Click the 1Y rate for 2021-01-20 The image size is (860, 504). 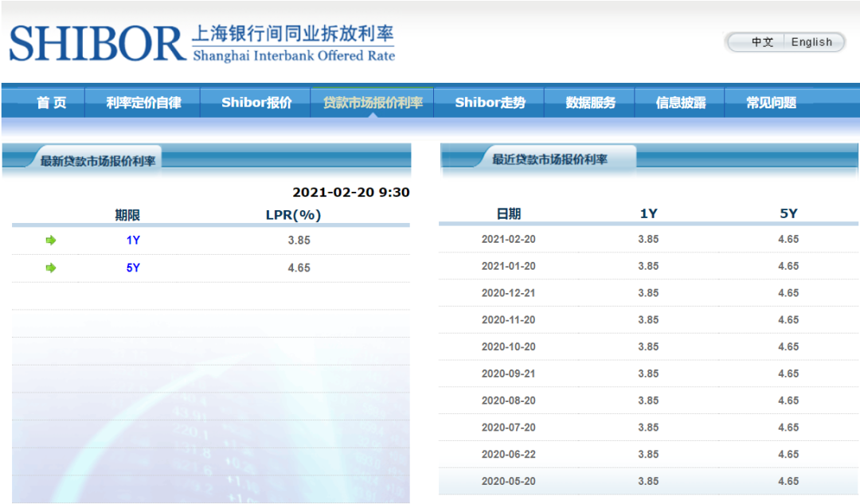tap(648, 266)
